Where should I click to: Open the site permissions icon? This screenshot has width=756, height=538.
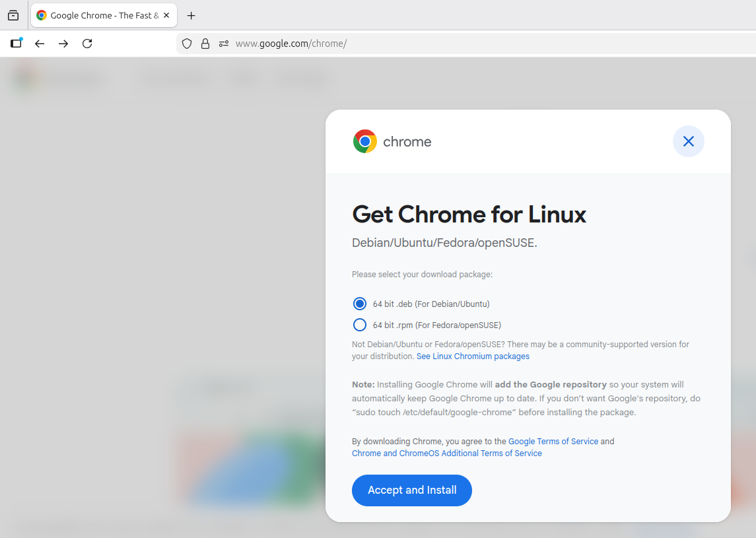point(224,44)
